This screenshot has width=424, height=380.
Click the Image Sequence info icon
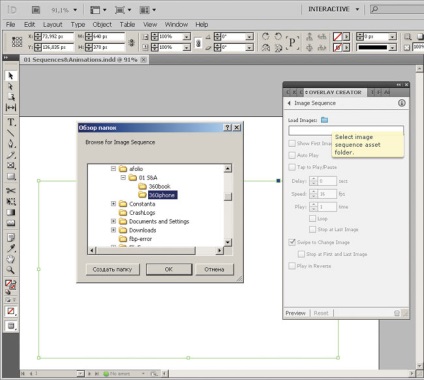pyautogui.click(x=402, y=103)
